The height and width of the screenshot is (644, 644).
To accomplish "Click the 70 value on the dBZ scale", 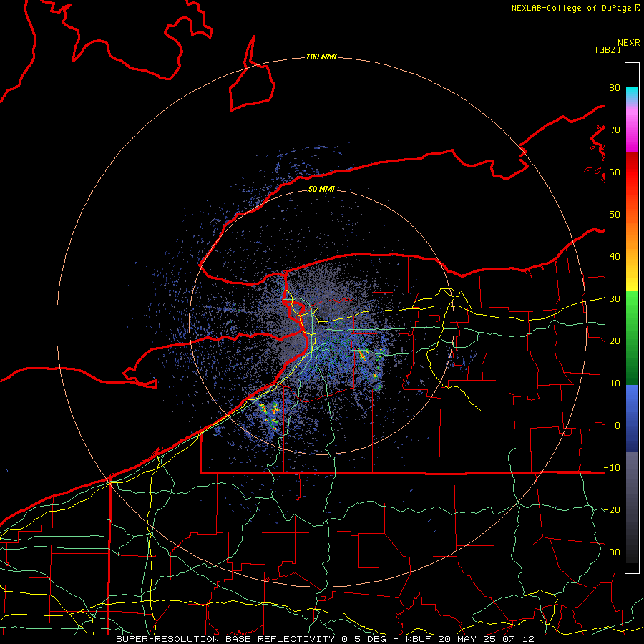I will click(615, 130).
